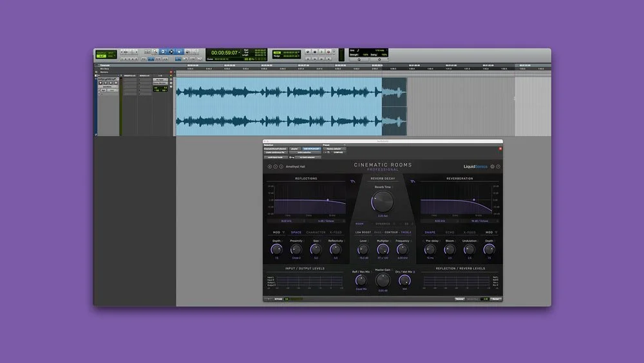Click the Reflectivity knob

(x=336, y=249)
